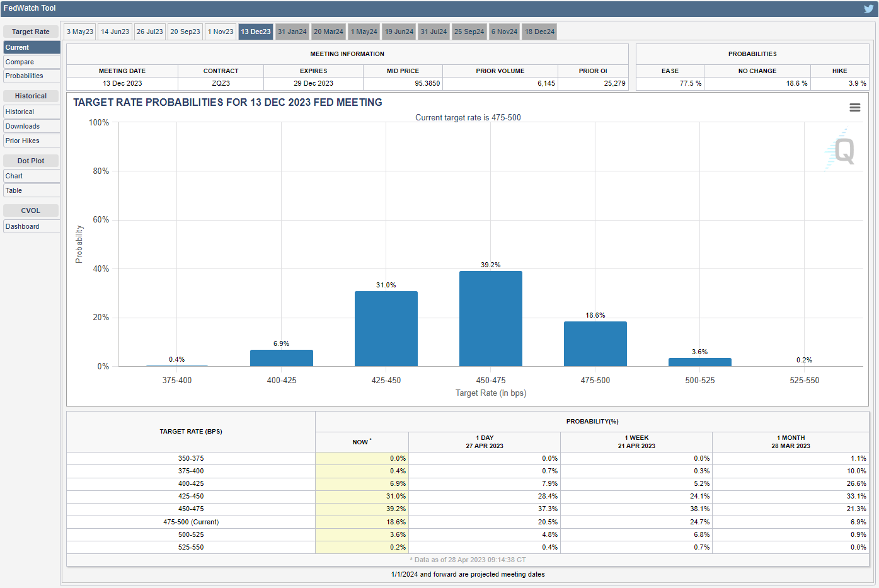Click the 425-450 chart bar
This screenshot has width=879, height=588.
(386, 328)
